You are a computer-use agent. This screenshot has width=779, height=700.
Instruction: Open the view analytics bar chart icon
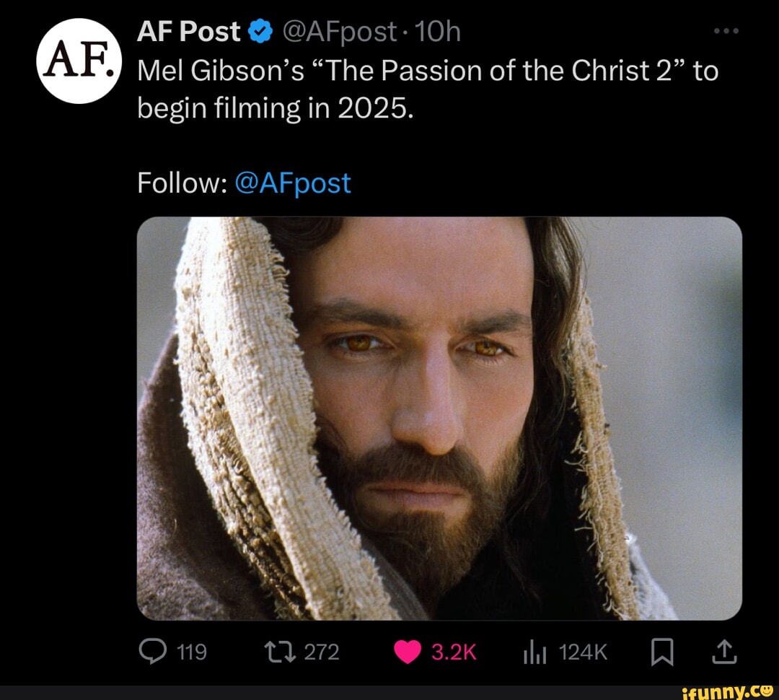[x=534, y=652]
